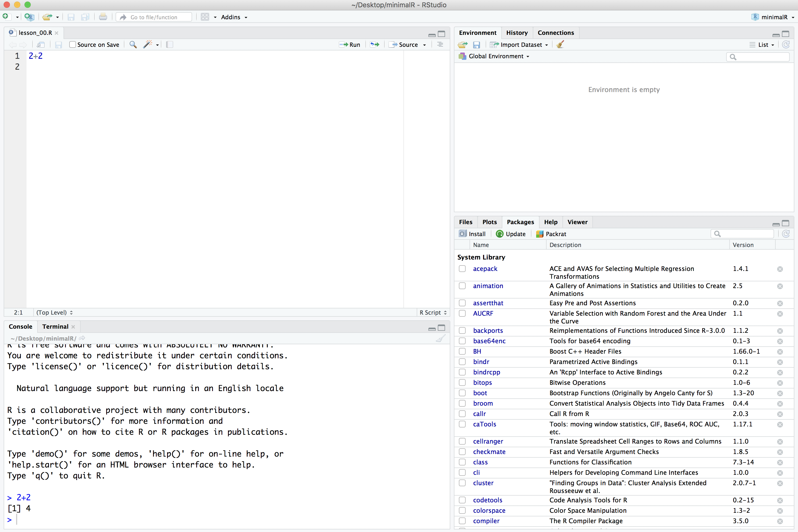This screenshot has width=798, height=532.
Task: Tick the checkbox next to boot package
Action: tap(462, 393)
